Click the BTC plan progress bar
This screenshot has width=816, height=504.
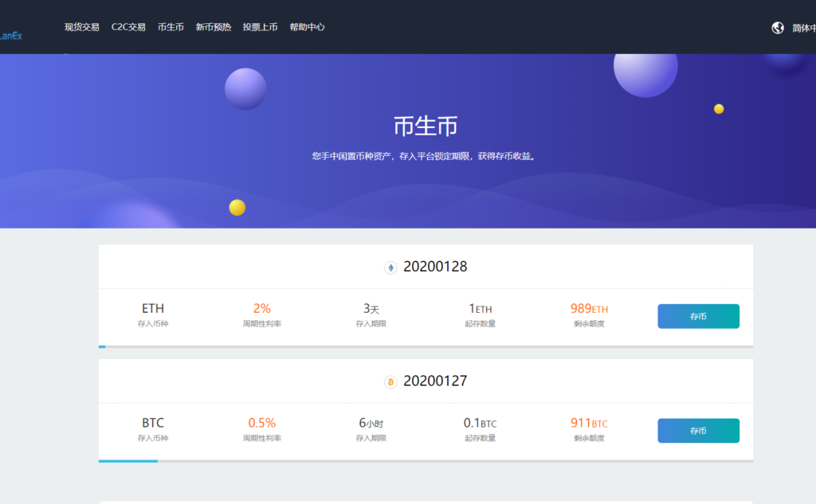426,461
